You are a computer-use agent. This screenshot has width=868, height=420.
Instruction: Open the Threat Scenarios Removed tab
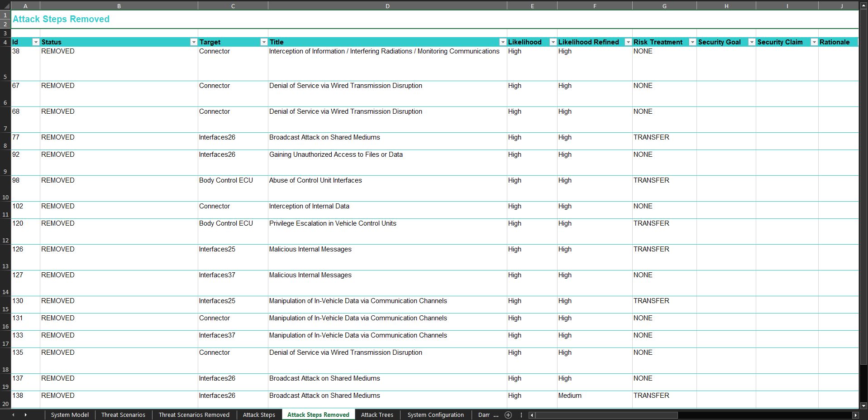tap(194, 415)
